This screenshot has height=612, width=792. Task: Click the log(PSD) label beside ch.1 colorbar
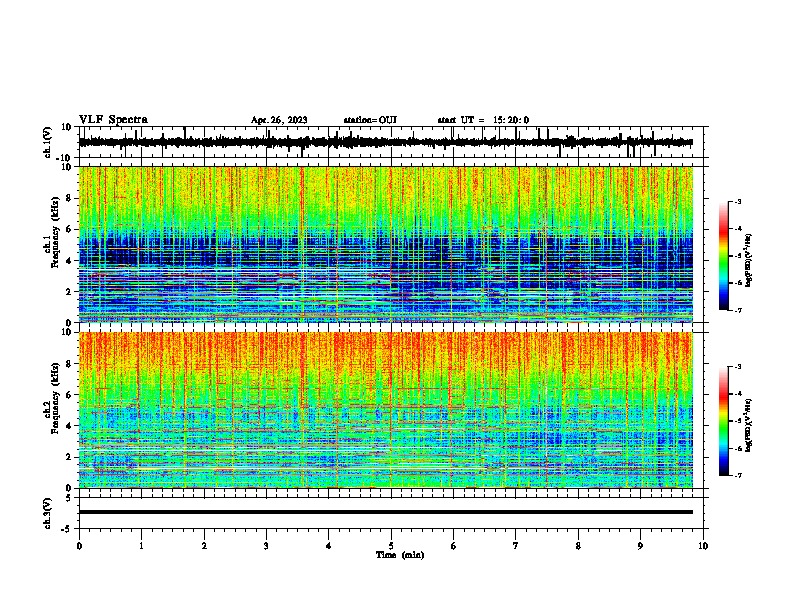pos(748,260)
